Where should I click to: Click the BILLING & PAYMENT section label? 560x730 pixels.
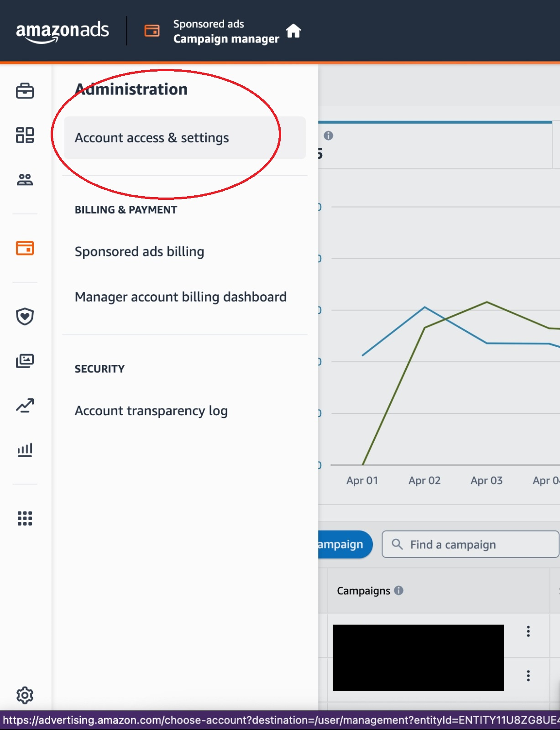click(126, 210)
